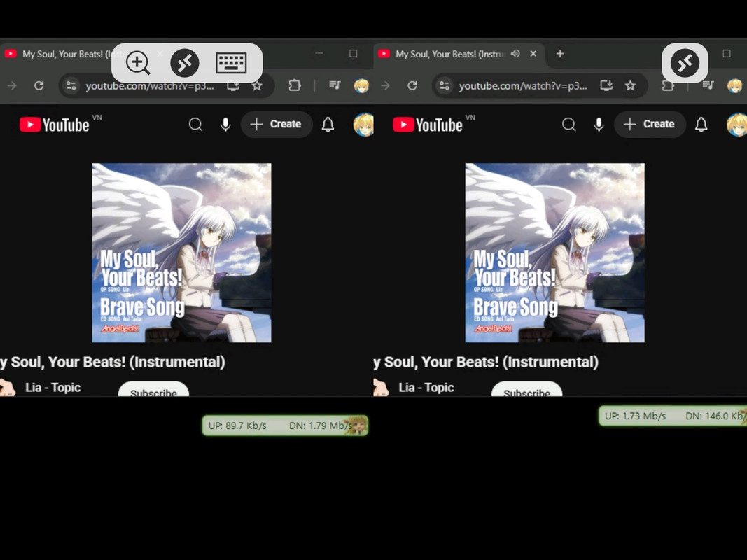747x560 pixels.
Task: Close the tab in the right browser window
Action: click(x=533, y=54)
